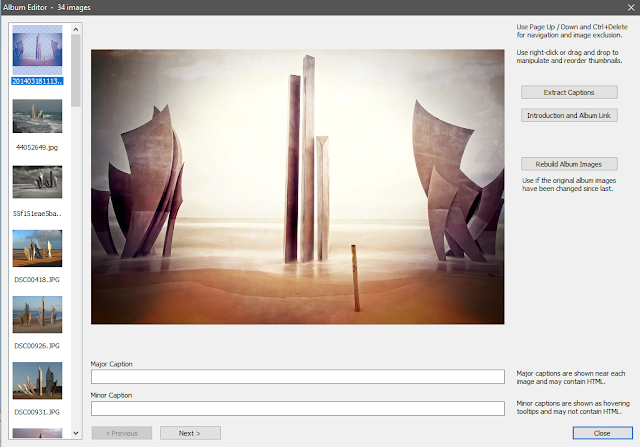The height and width of the screenshot is (447, 640).
Task: Click into the Minor Caption field
Action: pos(298,408)
